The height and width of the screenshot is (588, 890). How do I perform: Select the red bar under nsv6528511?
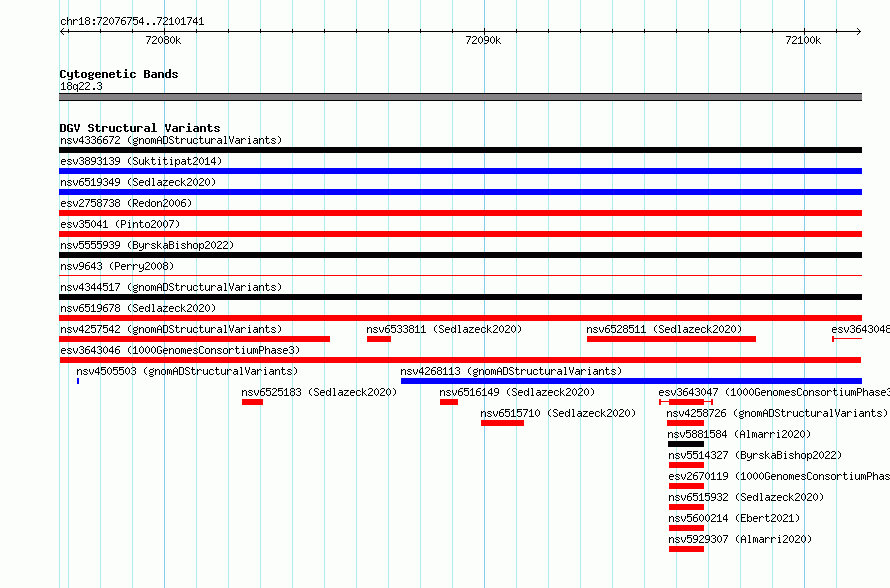pos(671,339)
